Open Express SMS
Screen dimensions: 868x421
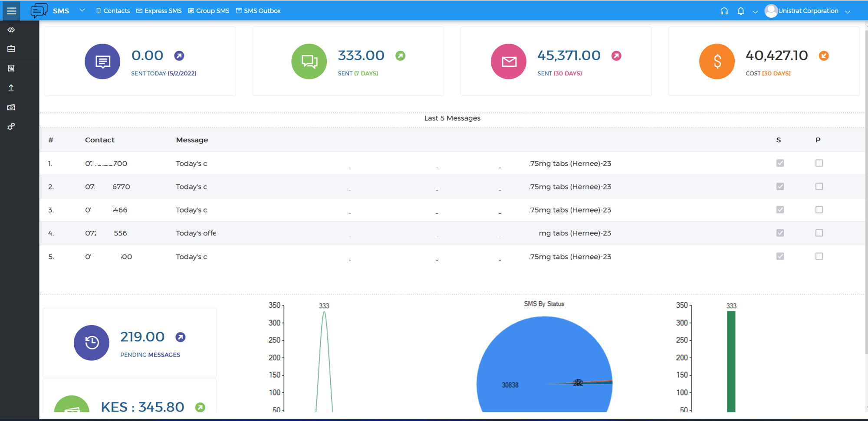pos(159,11)
